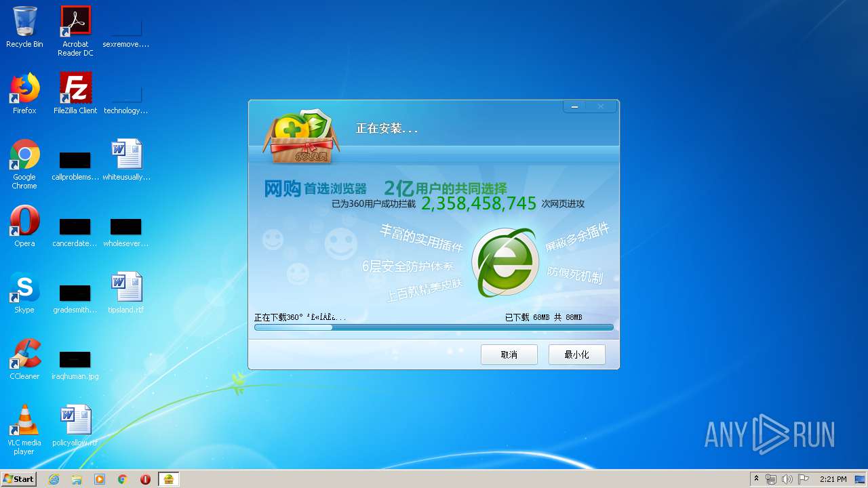Open the Recycle Bin desktop icon

[x=24, y=27]
